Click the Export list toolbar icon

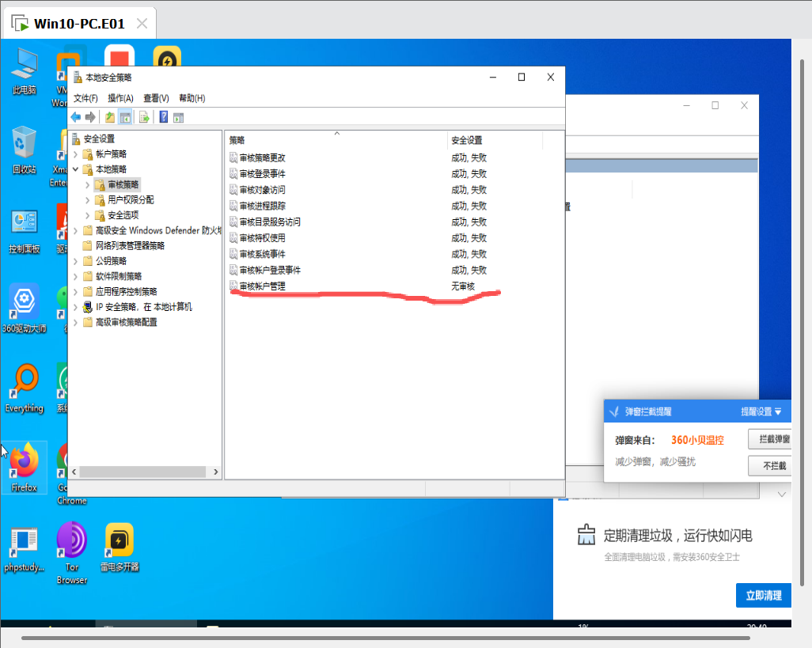[144, 117]
